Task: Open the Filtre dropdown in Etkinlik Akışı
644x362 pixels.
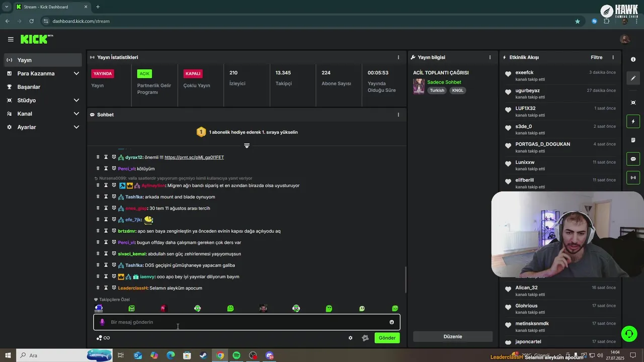Action: pyautogui.click(x=596, y=57)
